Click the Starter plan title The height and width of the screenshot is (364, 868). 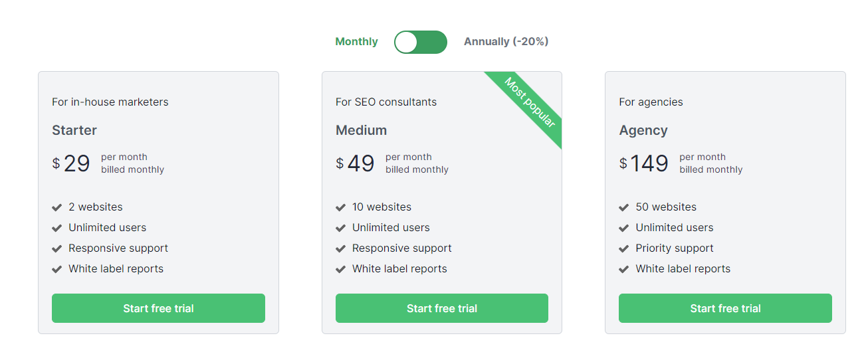(74, 130)
